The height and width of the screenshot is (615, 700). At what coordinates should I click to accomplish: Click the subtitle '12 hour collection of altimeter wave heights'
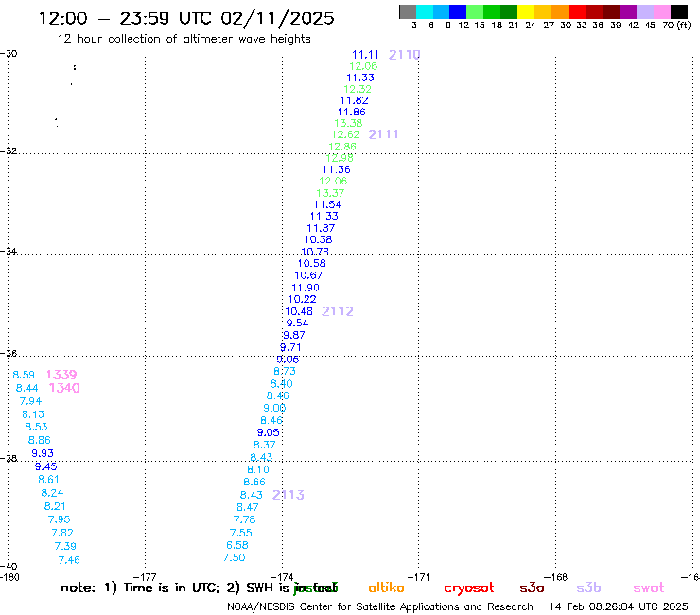(184, 39)
